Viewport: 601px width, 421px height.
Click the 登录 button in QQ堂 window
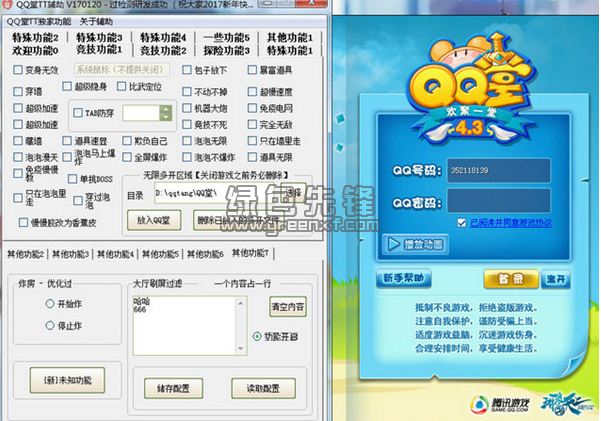pyautogui.click(x=511, y=279)
